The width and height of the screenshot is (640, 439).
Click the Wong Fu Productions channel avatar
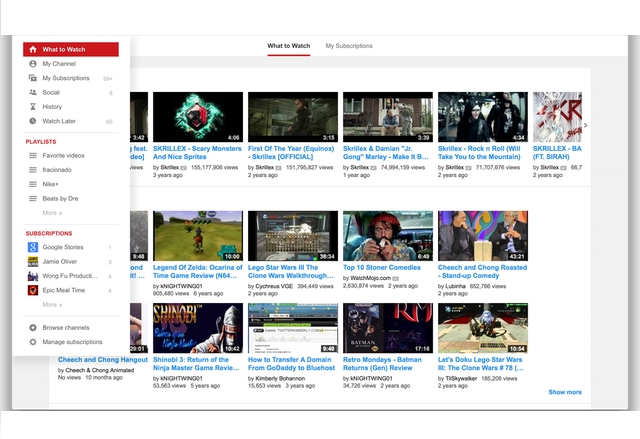tap(33, 276)
